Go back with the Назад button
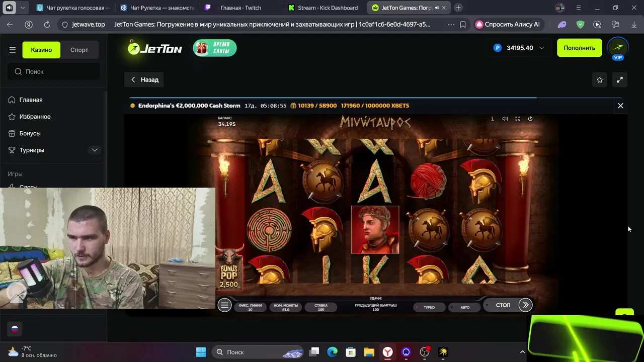 (145, 79)
